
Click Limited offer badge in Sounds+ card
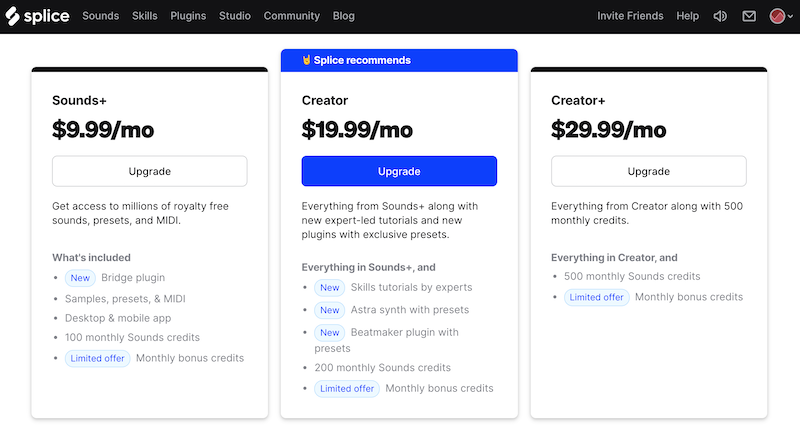click(x=97, y=359)
